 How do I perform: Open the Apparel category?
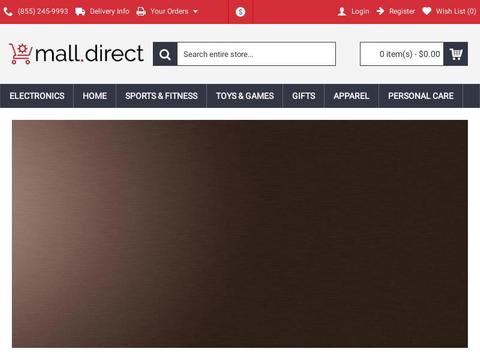351,96
